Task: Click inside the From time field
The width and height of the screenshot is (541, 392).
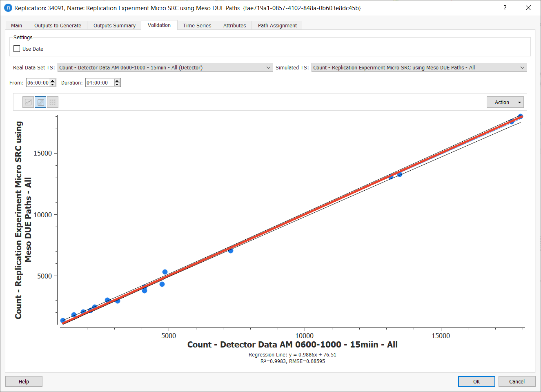Action: pos(38,83)
